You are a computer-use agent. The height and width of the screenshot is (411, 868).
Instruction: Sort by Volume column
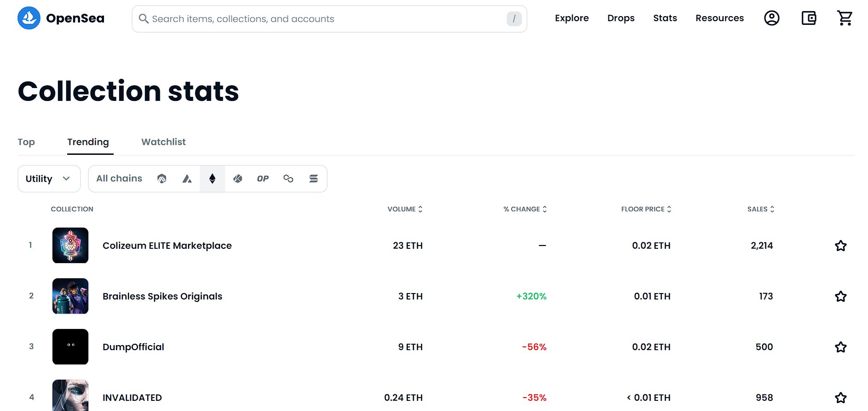(405, 209)
